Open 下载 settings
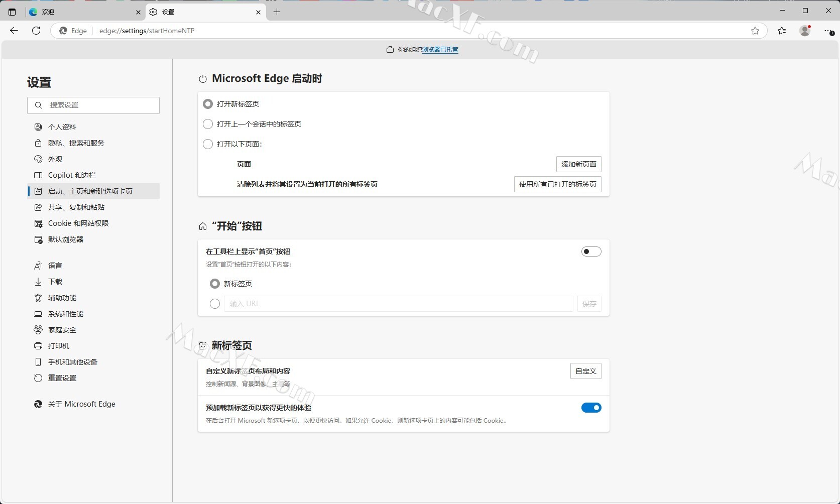 tap(93, 282)
